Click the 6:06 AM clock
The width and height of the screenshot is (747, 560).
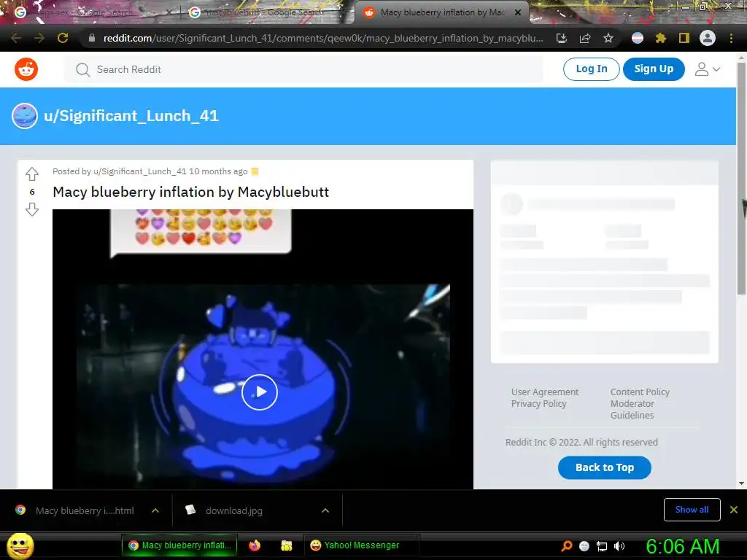pos(683,546)
